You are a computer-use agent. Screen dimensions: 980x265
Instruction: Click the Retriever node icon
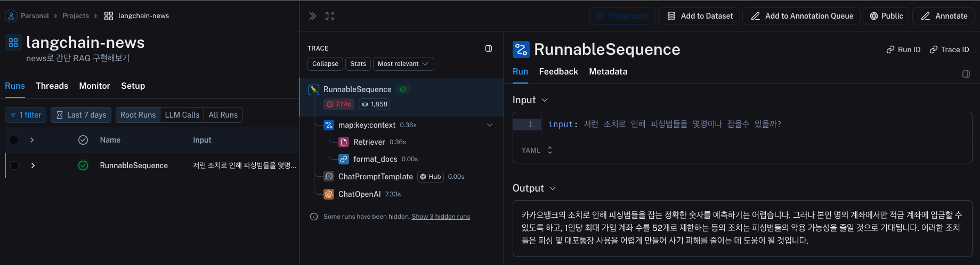[x=344, y=142]
